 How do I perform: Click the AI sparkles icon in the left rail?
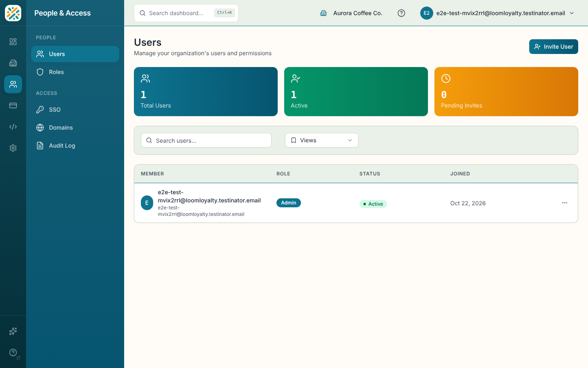pos(13,331)
